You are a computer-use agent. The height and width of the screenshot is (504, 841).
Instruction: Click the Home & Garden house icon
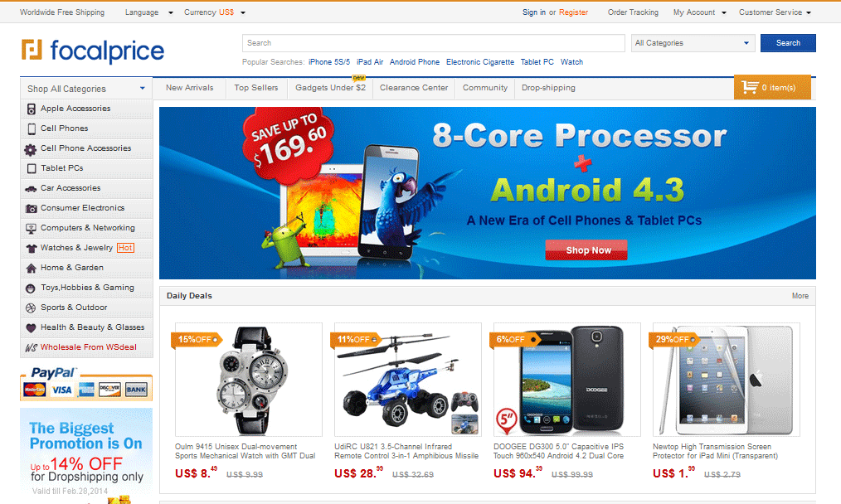point(32,268)
